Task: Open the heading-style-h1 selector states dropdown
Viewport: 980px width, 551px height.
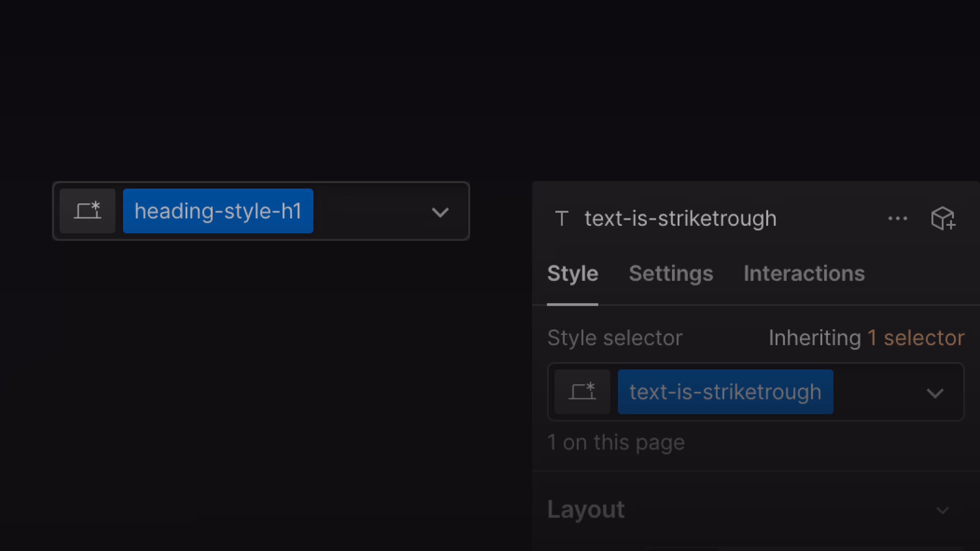Action: (x=440, y=212)
